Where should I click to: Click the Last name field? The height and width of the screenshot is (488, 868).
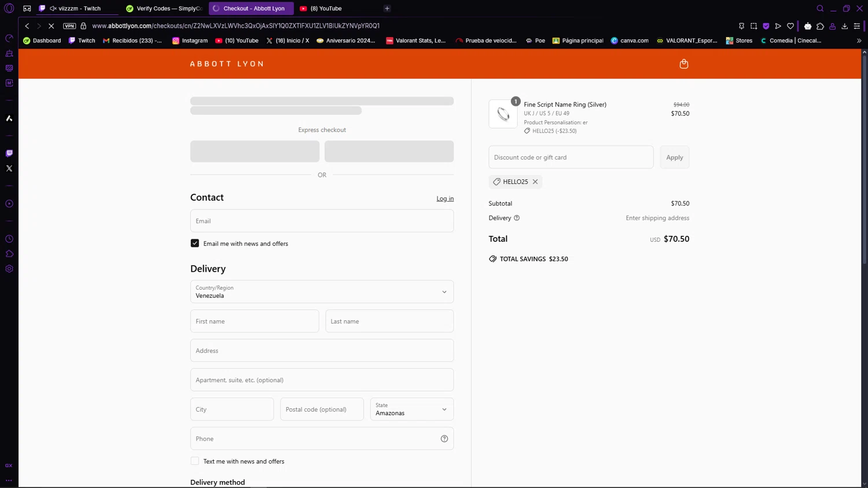pyautogui.click(x=389, y=321)
